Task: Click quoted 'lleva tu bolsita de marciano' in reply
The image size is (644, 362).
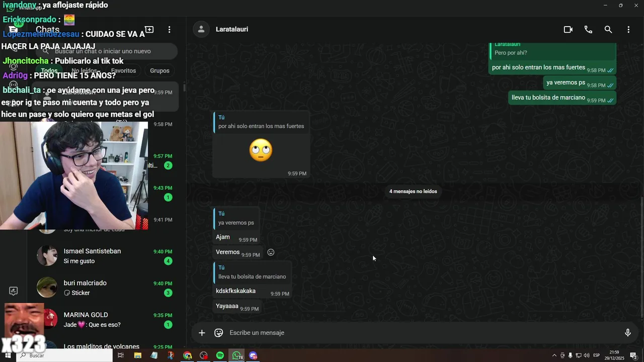Action: [x=252, y=273]
